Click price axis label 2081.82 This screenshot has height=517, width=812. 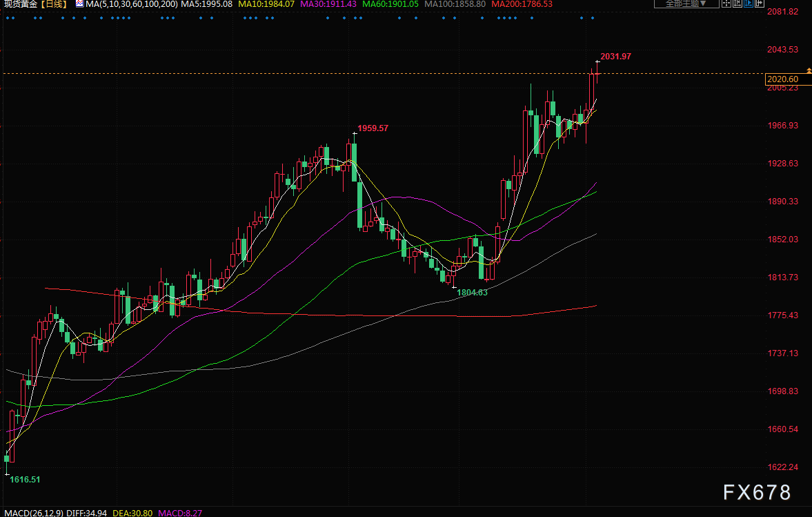pos(782,12)
